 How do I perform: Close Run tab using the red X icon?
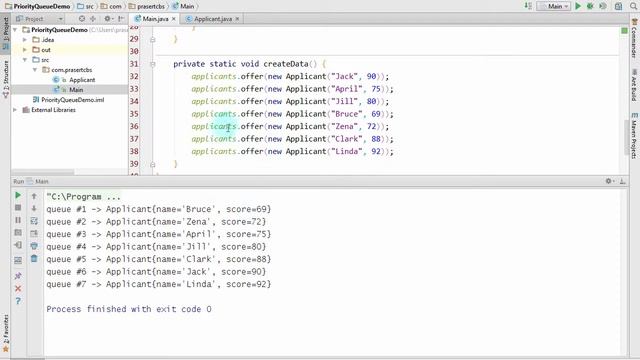pos(18,289)
